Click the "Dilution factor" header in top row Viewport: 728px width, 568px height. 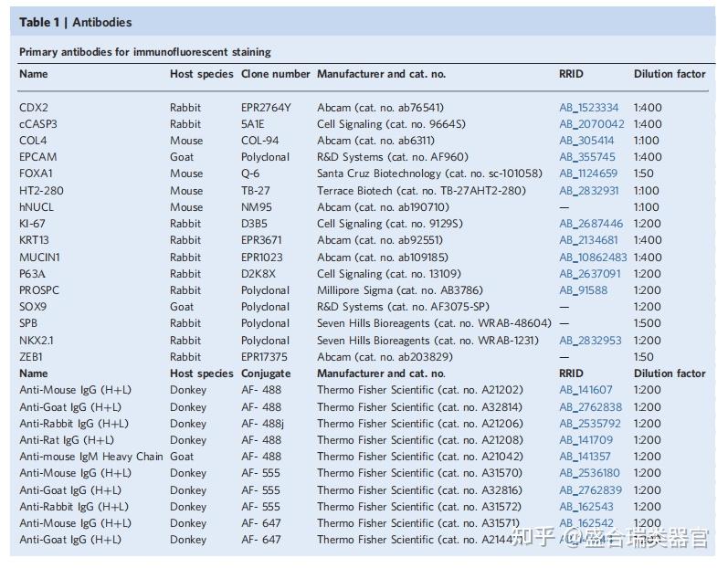tap(670, 74)
